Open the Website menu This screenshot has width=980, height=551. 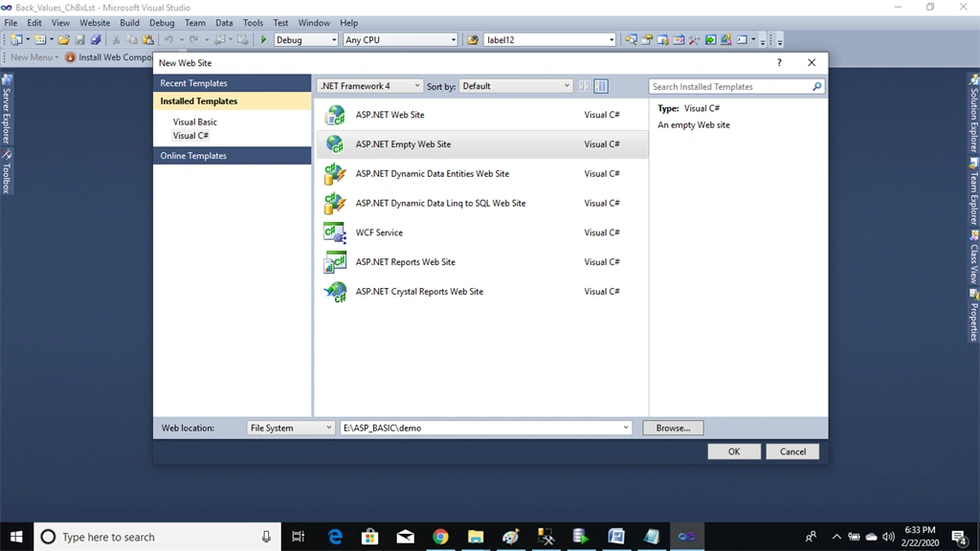coord(95,23)
